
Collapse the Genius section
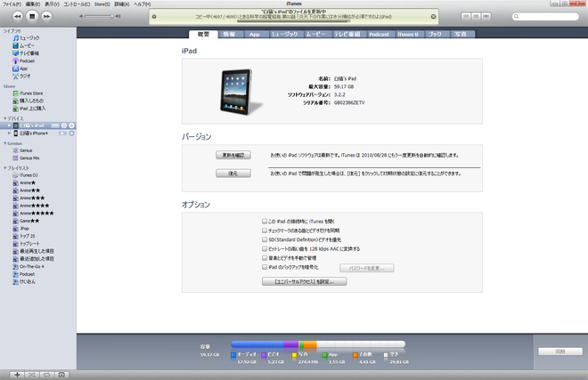4,143
